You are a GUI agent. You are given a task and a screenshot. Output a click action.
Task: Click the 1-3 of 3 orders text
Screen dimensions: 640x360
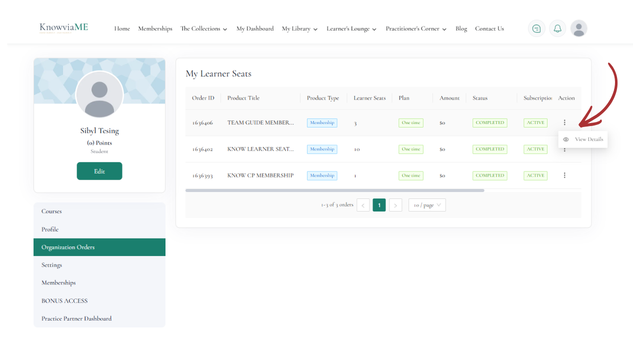[x=337, y=205]
